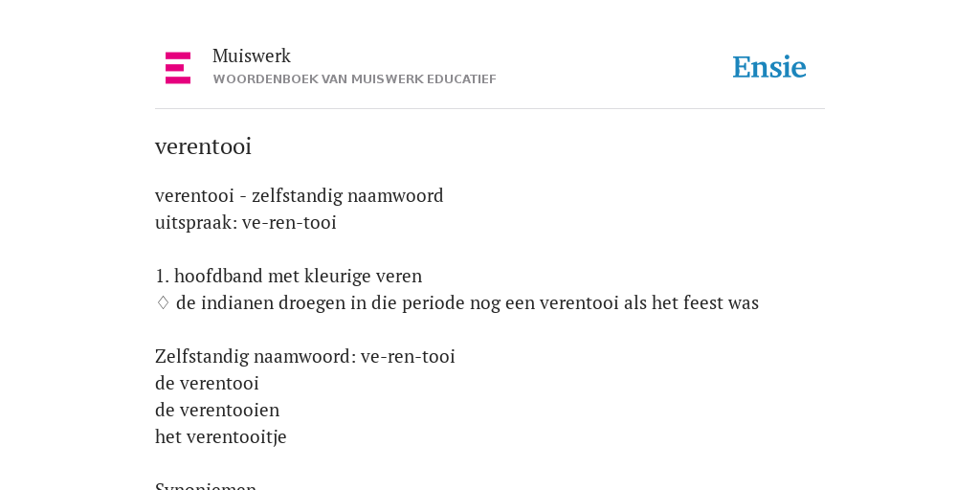The width and height of the screenshot is (980, 490).
Task: Click the horizontal divider under the header
Action: point(490,109)
